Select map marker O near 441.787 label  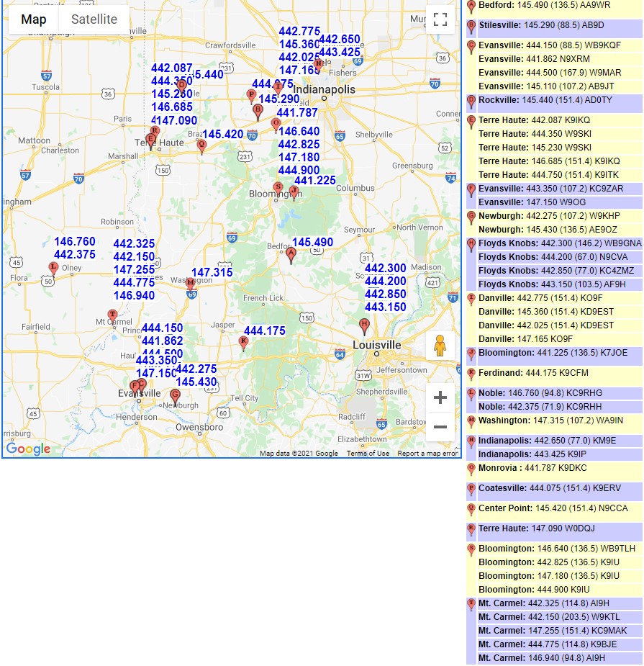coord(276,125)
